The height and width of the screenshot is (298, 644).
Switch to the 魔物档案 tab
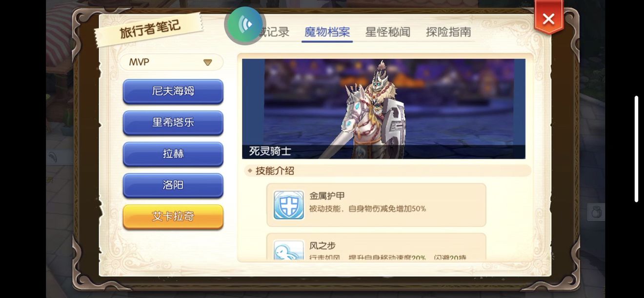click(x=327, y=32)
